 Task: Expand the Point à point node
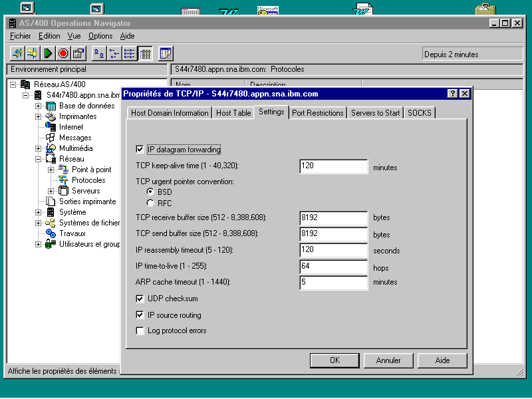pos(51,170)
